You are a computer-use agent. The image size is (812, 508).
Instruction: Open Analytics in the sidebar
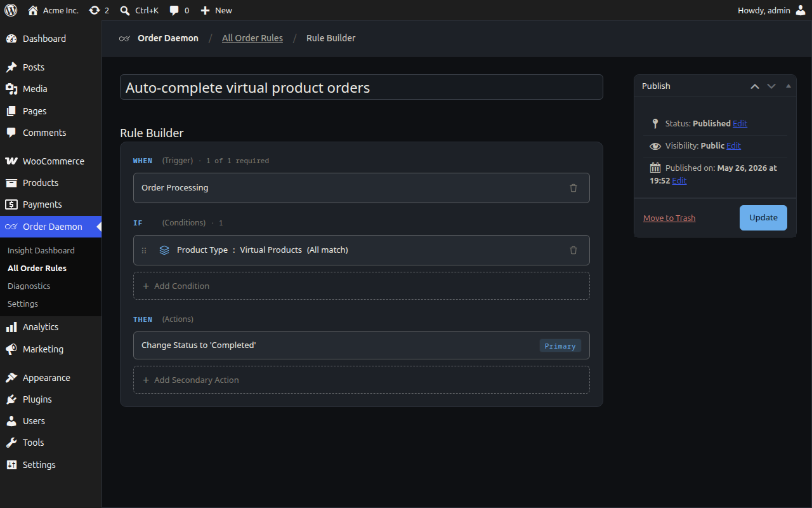[x=51, y=327]
